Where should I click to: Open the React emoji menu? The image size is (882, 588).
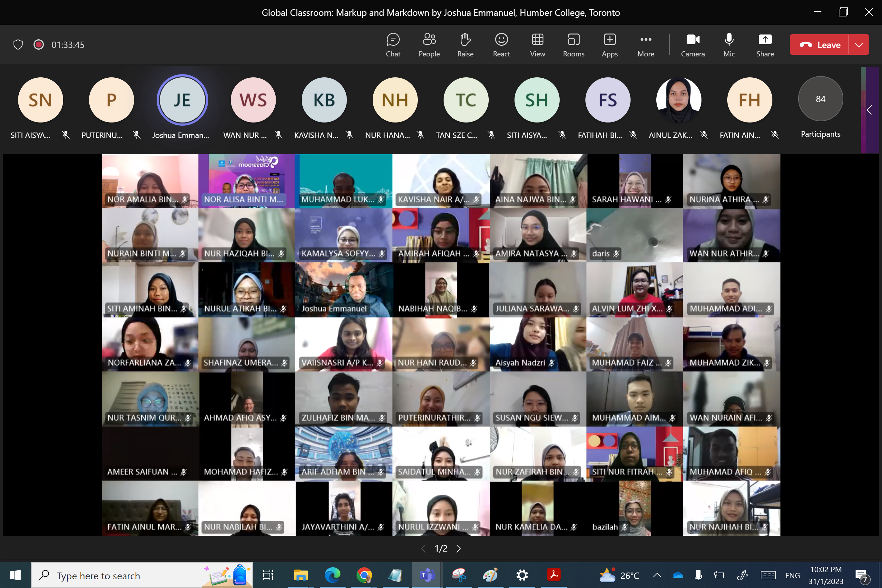(x=501, y=45)
